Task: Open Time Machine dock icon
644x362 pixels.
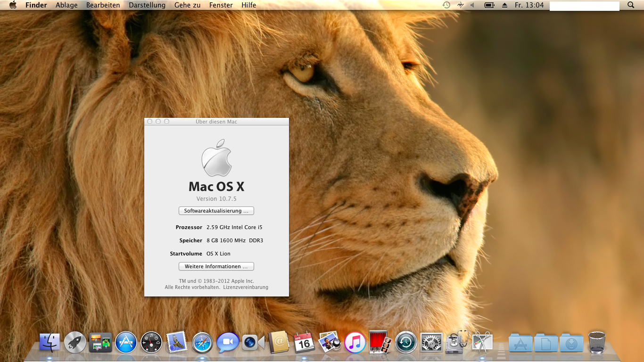Action: point(405,343)
